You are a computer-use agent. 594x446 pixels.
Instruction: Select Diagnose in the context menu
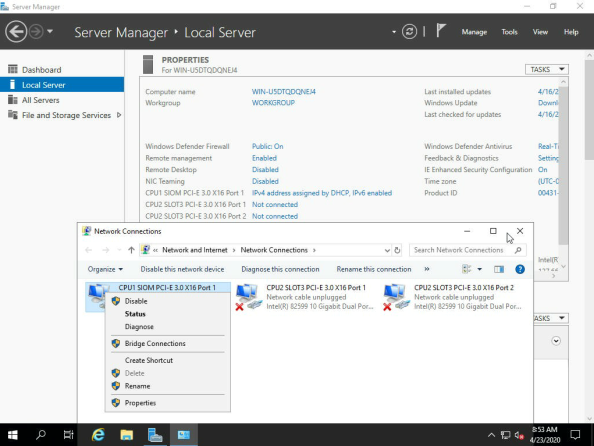167,327
